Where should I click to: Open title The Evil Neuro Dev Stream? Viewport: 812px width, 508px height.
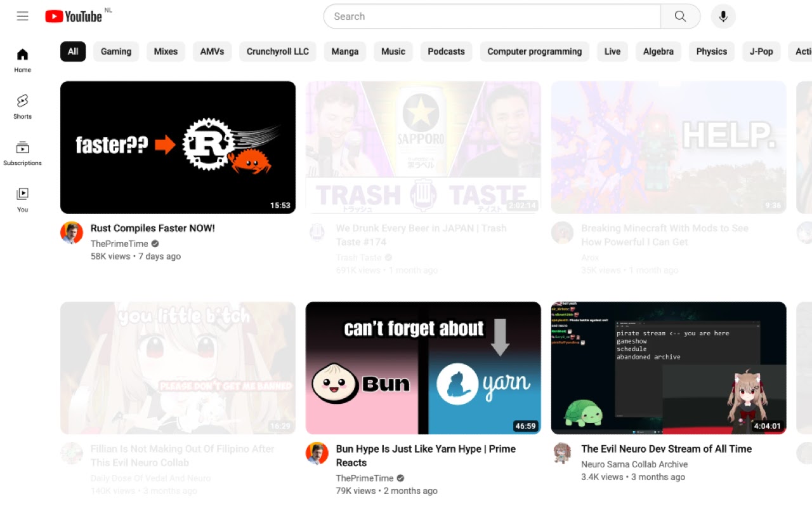[666, 448]
